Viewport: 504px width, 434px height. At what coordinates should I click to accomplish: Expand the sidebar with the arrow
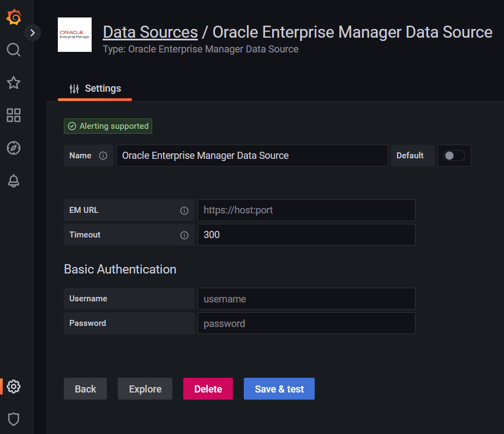(33, 33)
